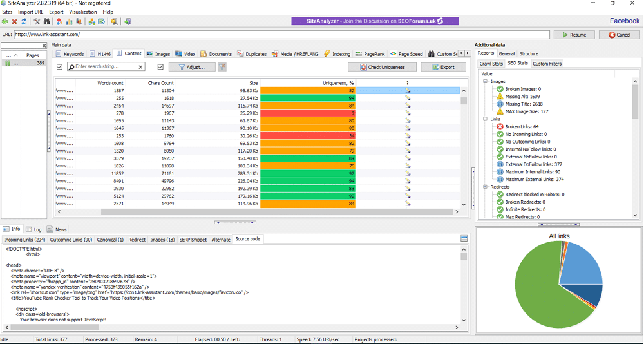
Task: Open the Crawl Stats tab
Action: pyautogui.click(x=491, y=64)
